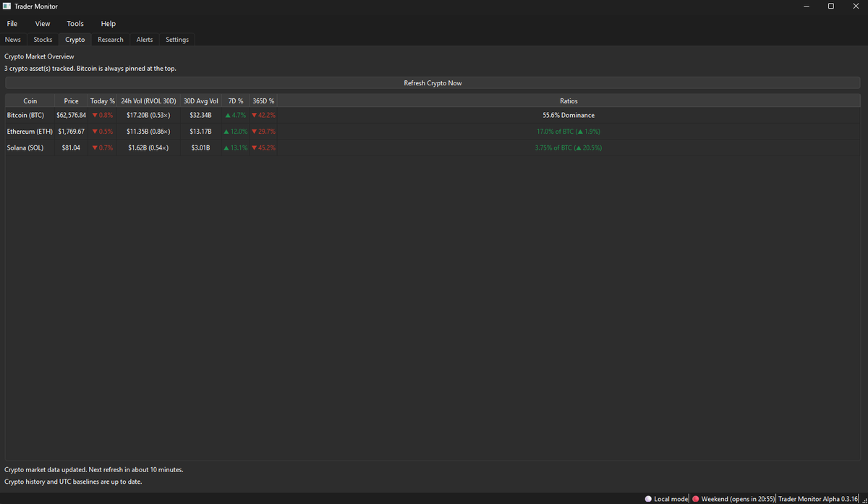The height and width of the screenshot is (504, 868).
Task: Open the Tools menu
Action: pyautogui.click(x=75, y=24)
